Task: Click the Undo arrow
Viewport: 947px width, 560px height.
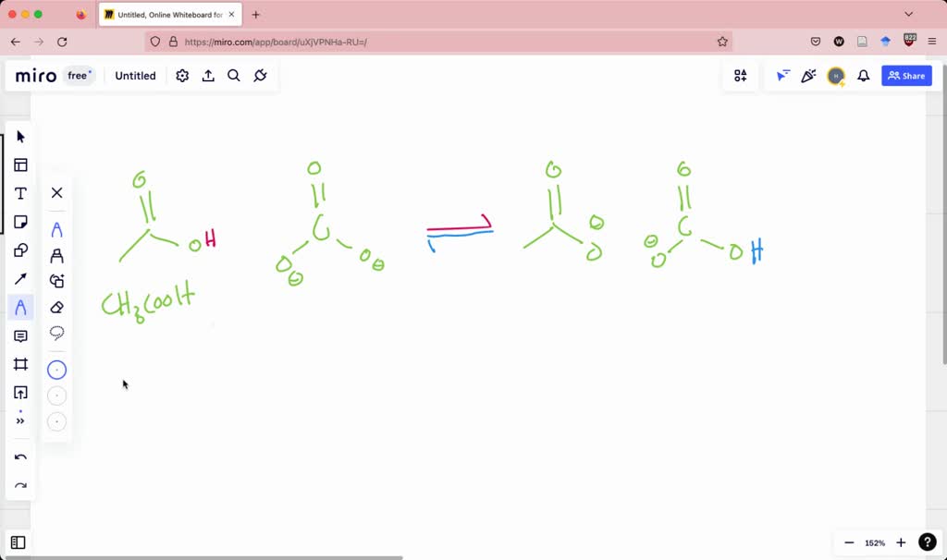Action: coord(20,457)
